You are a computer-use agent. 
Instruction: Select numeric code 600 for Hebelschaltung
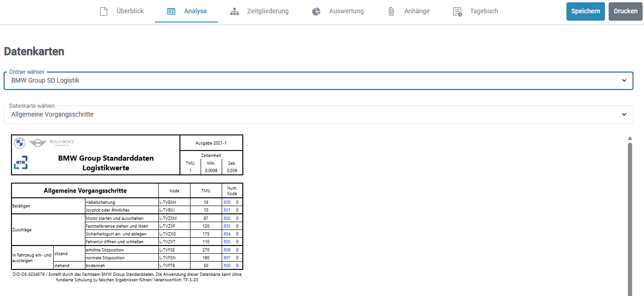click(x=227, y=202)
